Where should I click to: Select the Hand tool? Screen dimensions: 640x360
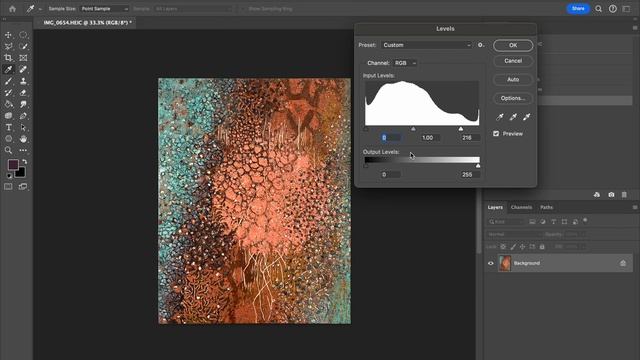tap(23, 139)
